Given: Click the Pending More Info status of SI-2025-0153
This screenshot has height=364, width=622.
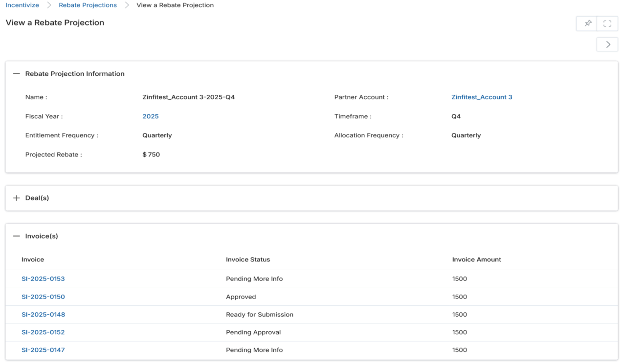Looking at the screenshot, I should point(254,279).
